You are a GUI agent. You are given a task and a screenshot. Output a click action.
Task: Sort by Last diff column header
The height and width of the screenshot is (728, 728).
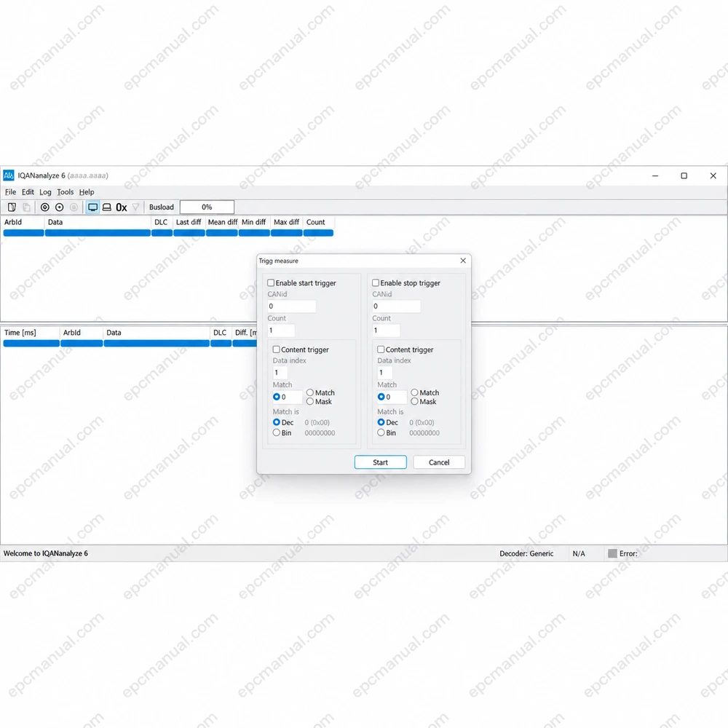[x=189, y=222]
